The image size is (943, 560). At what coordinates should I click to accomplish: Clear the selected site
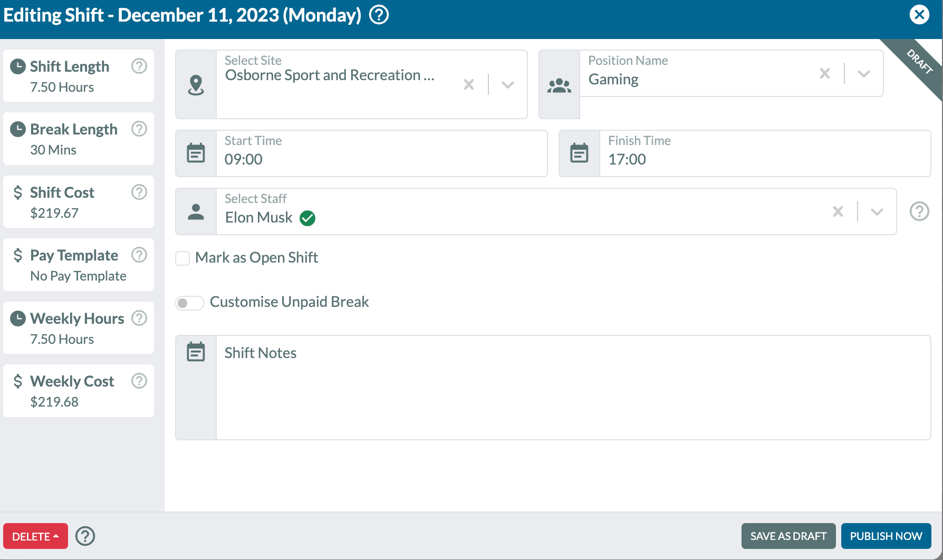pyautogui.click(x=469, y=84)
